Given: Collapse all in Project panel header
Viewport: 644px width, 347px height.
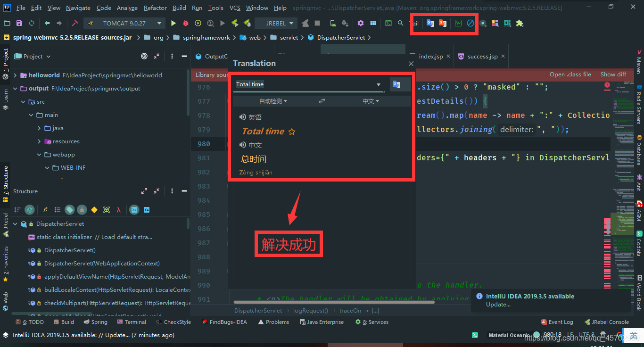Looking at the screenshot, I should point(157,56).
